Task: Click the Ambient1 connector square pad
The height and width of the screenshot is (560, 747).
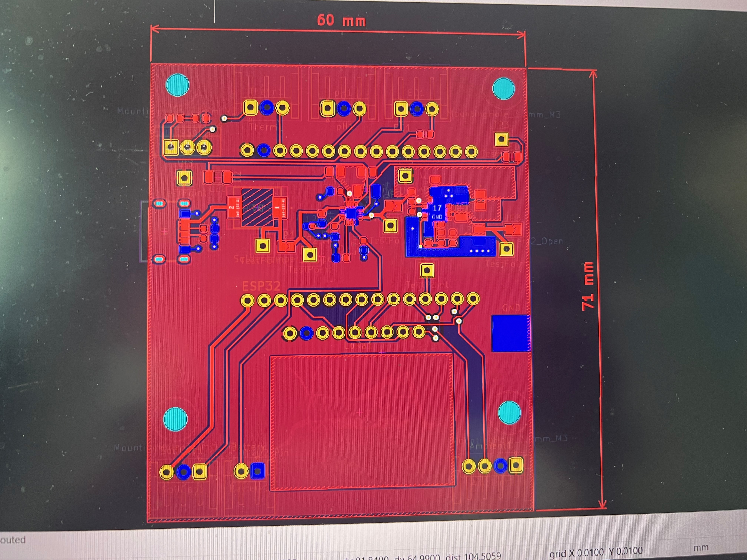Action: [x=516, y=465]
